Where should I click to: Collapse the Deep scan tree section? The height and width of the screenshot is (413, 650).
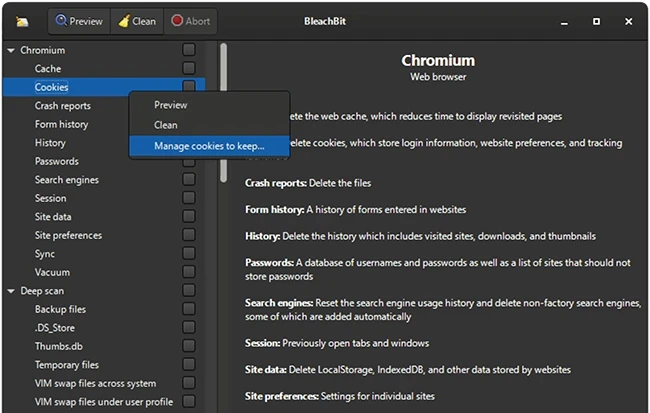[x=11, y=291]
